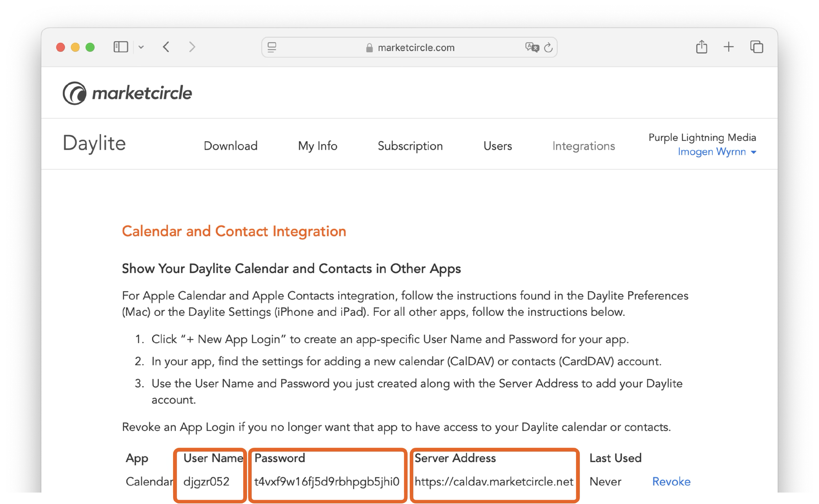This screenshot has height=504, width=819.
Task: Open the Share icon in toolbar
Action: [x=701, y=47]
